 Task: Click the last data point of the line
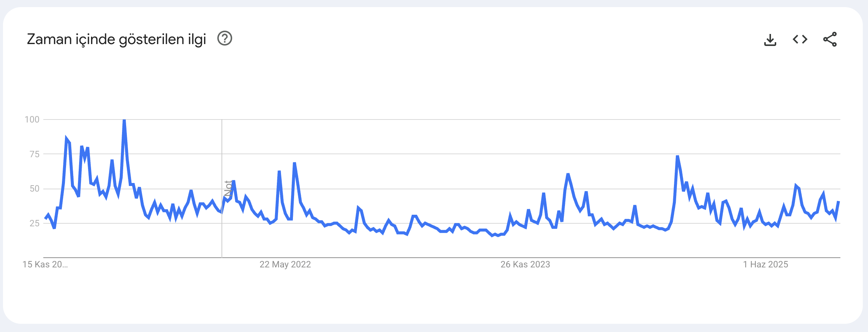tap(838, 202)
